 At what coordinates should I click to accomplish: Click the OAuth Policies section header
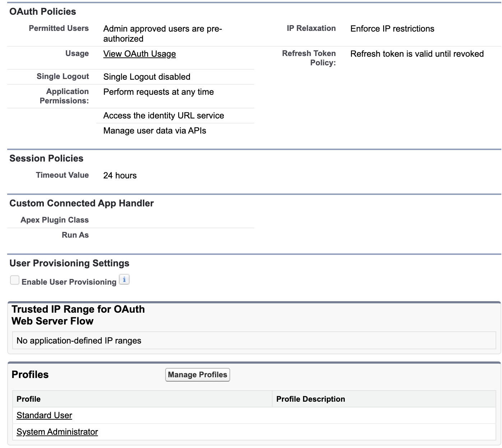point(43,11)
